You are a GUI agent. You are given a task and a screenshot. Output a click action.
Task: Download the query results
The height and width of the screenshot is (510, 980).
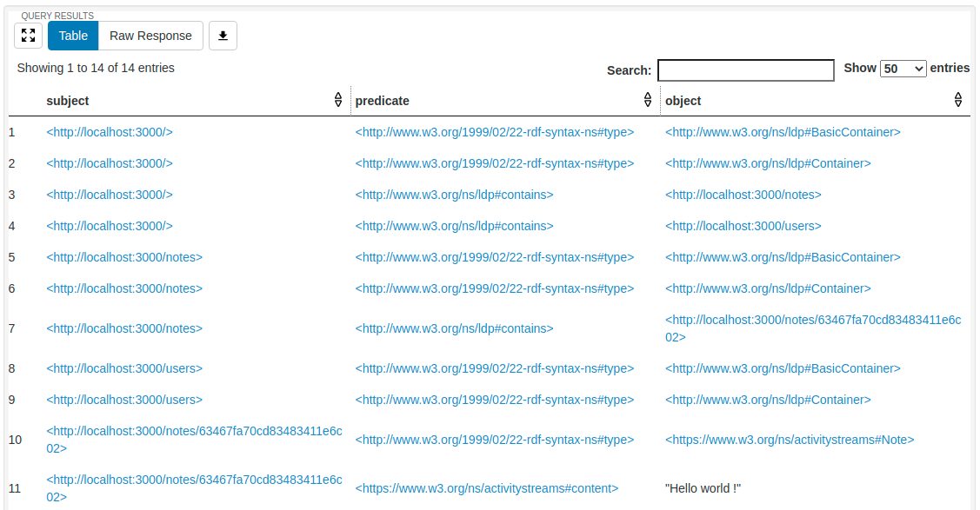click(223, 36)
